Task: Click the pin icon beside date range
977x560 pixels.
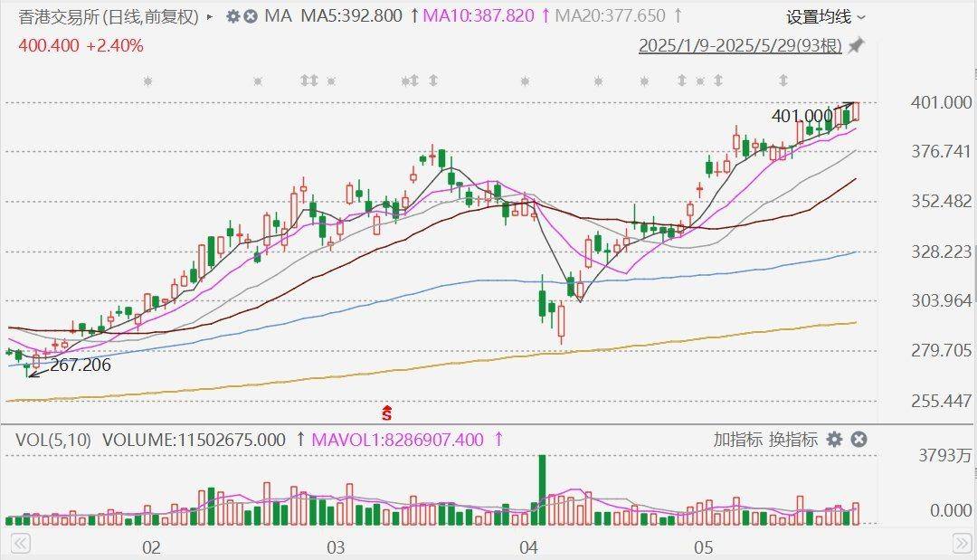Action: tap(855, 45)
